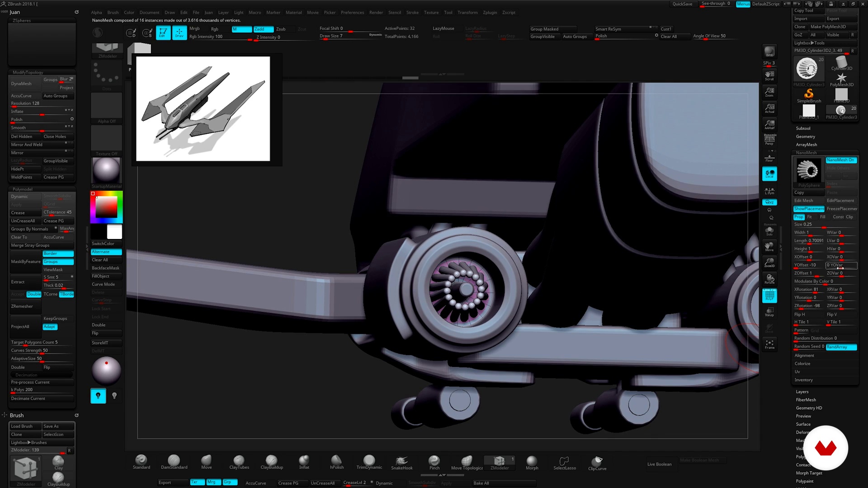This screenshot has width=868, height=488.
Task: Select the Standard brush at the bottom shelf
Action: (141, 462)
